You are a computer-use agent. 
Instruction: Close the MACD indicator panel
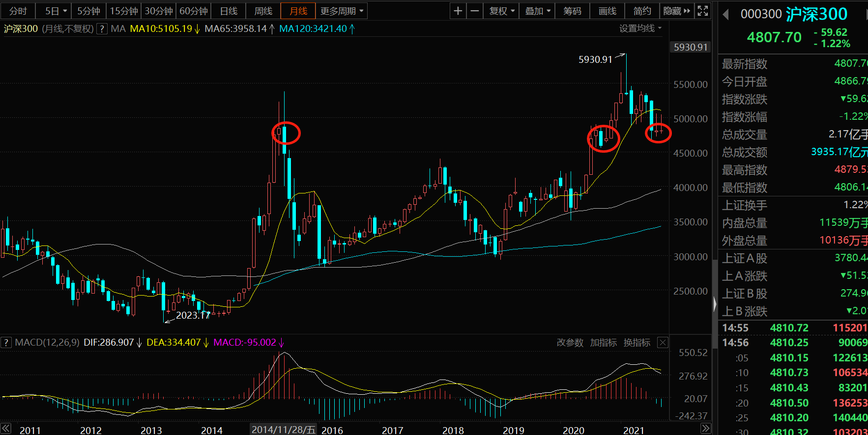tap(663, 343)
